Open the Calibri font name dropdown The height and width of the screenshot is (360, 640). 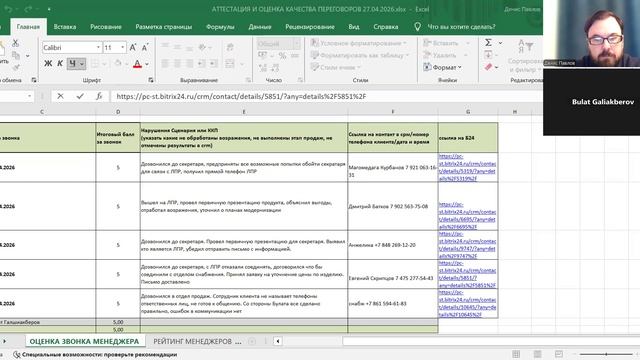[98, 48]
